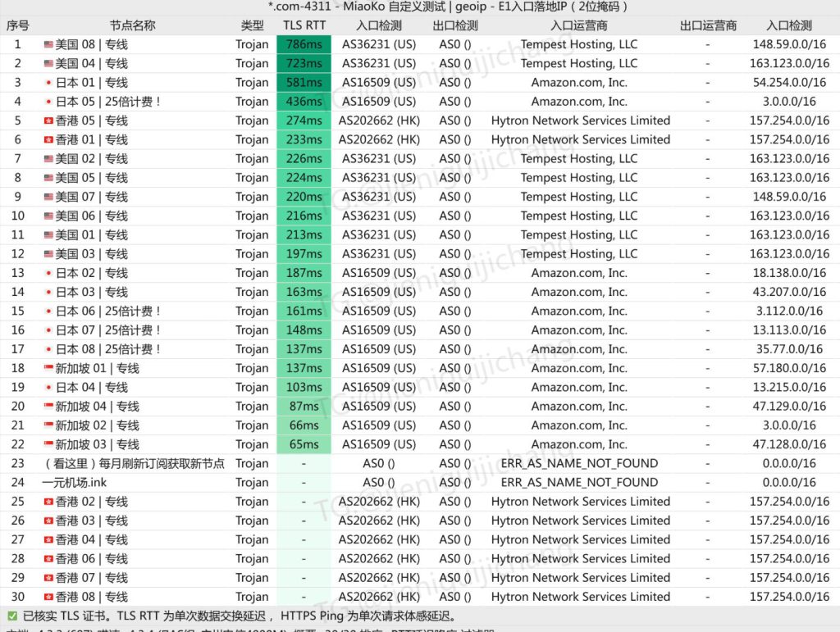The width and height of the screenshot is (840, 632).
Task: Click the node name 香港 03 | 专线
Action: (92, 521)
